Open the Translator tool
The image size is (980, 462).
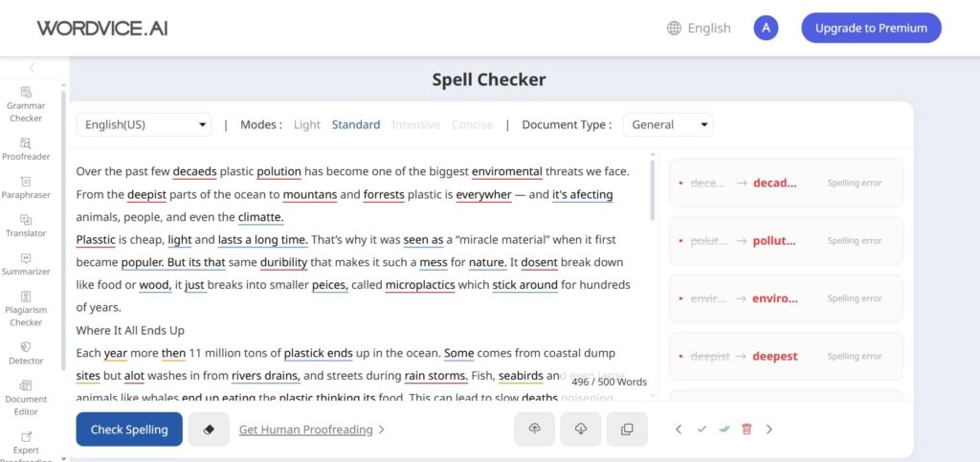point(26,226)
